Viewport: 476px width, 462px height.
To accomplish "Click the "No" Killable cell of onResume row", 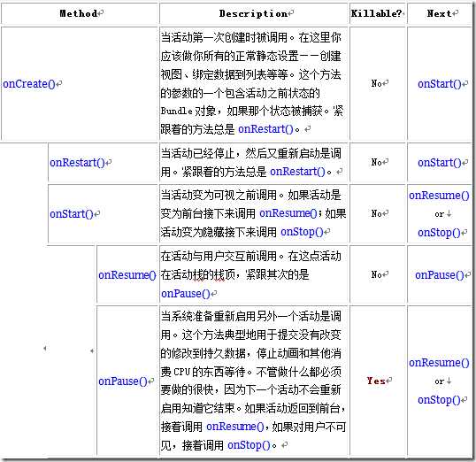I will pos(376,274).
